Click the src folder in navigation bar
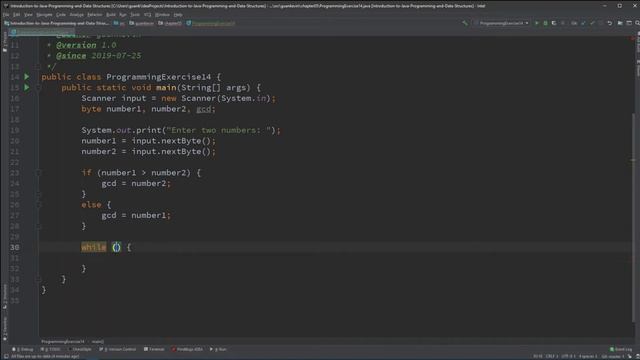Screen dimensions: 640x360 [x=120, y=23]
